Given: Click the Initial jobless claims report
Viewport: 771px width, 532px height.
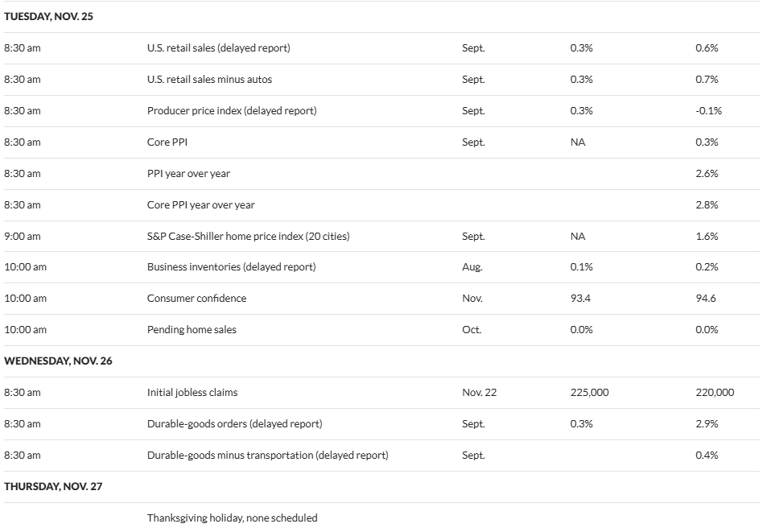Looking at the screenshot, I should (x=192, y=393).
